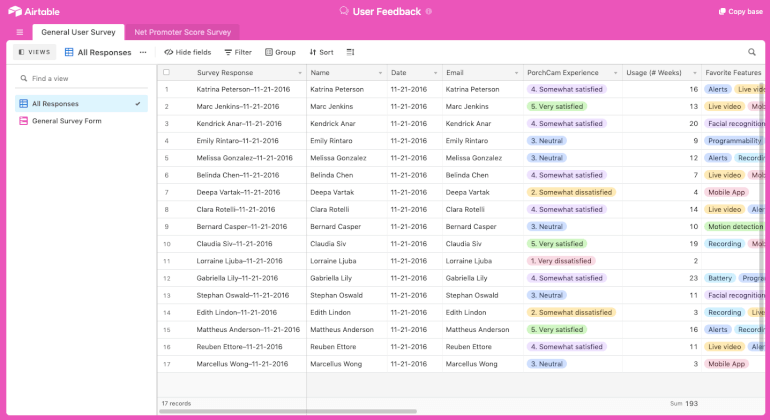Click Programmability tag in Emily Rintaro row

click(734, 141)
